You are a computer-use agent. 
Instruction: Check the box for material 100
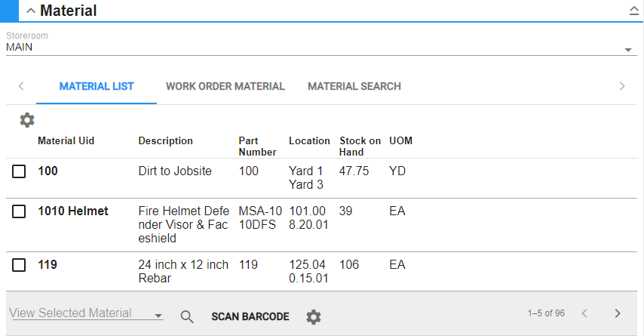pos(19,172)
